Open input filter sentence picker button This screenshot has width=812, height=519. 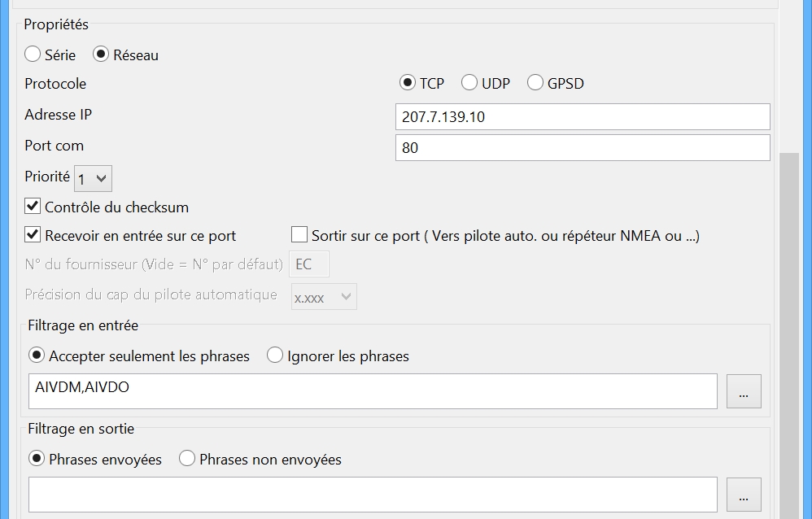tap(744, 391)
